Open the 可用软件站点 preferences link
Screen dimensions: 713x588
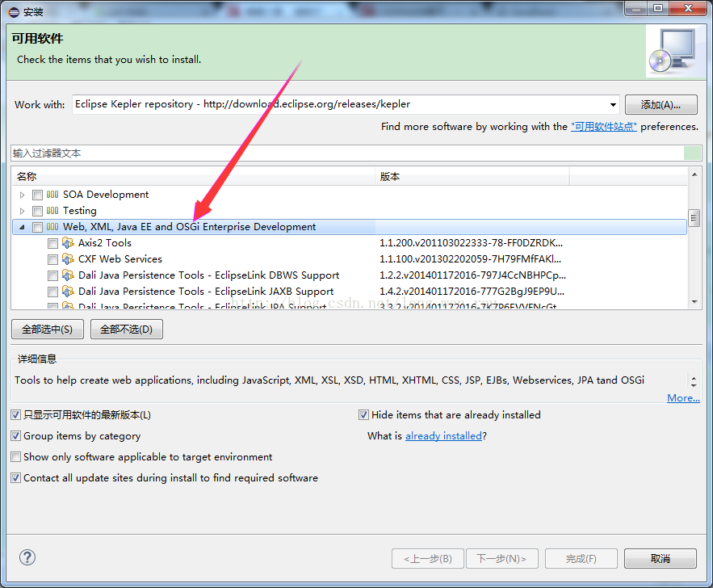click(x=604, y=127)
